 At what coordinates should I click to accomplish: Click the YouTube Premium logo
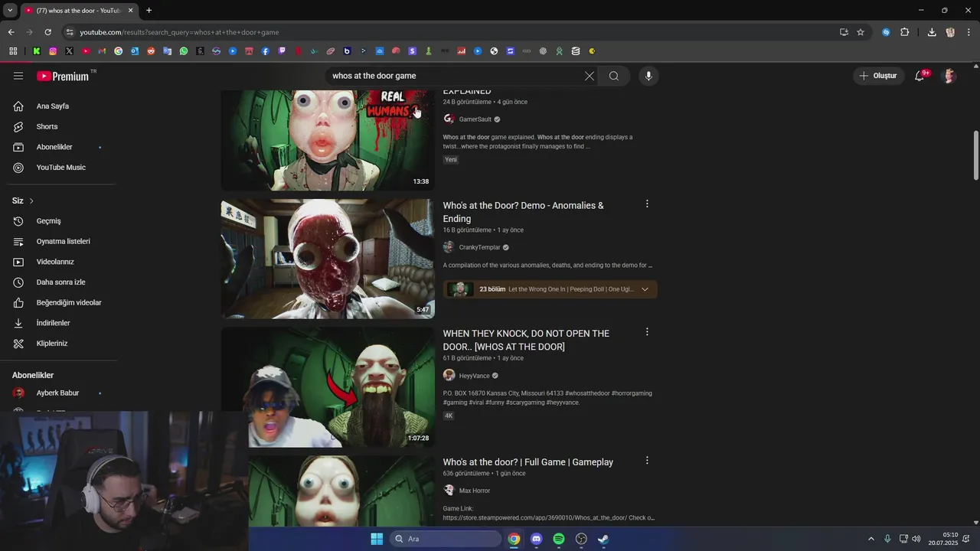pos(63,76)
